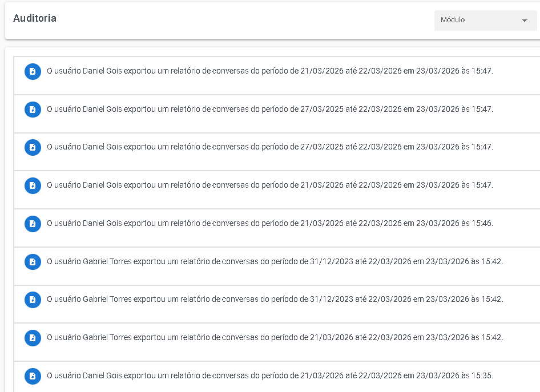540x392 pixels.
Task: Click the Módulo filter field label
Action: 453,20
